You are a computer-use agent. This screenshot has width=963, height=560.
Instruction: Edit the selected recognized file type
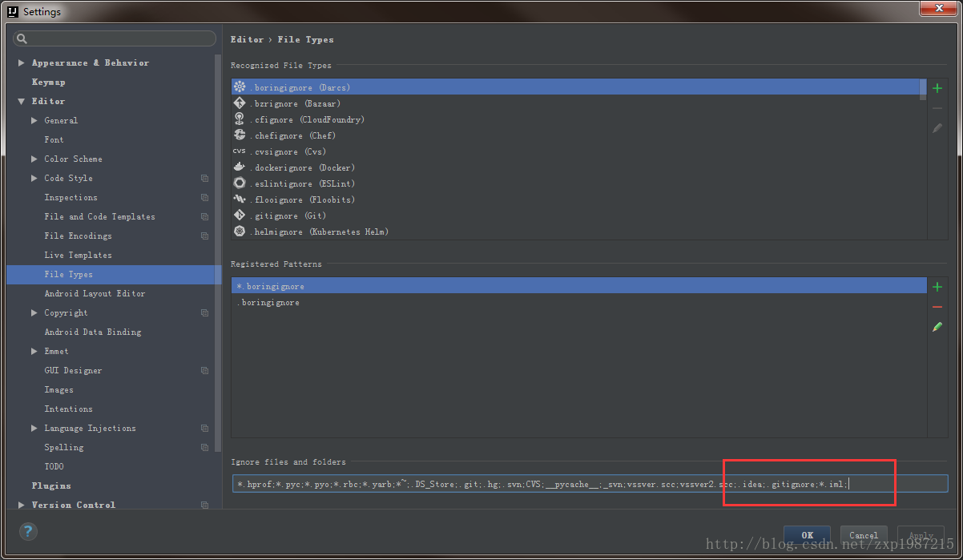click(937, 128)
